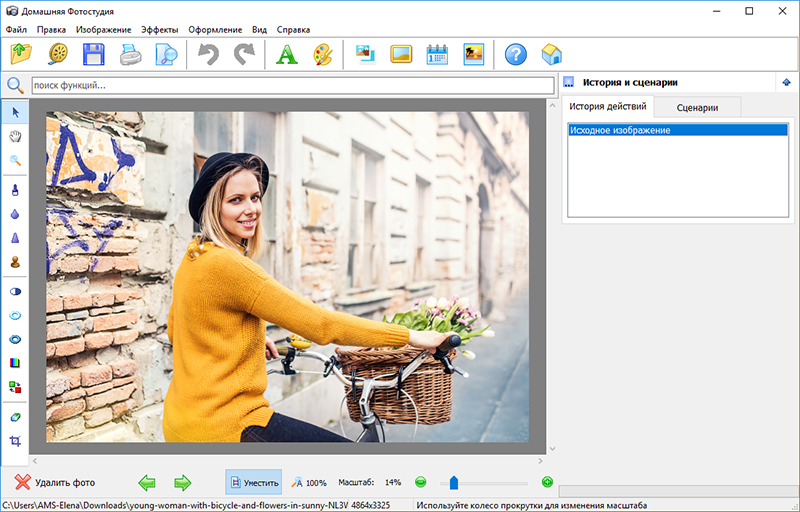Click the opened photo on the canvas
This screenshot has width=800, height=512.
click(x=288, y=277)
